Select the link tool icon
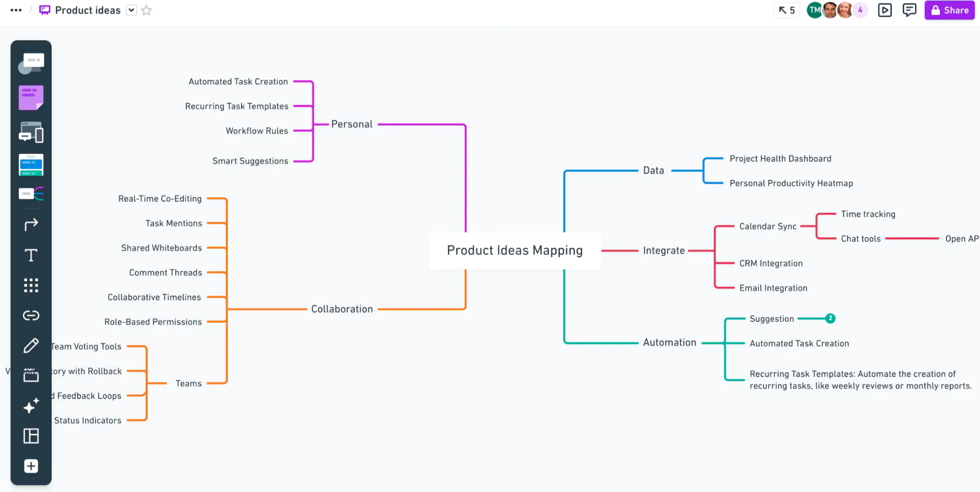The width and height of the screenshot is (980, 492). click(x=31, y=315)
